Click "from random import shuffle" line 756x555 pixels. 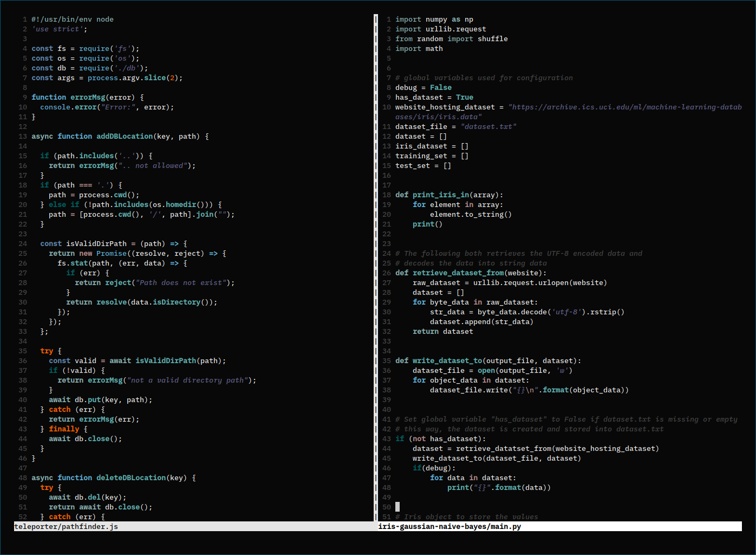452,39
